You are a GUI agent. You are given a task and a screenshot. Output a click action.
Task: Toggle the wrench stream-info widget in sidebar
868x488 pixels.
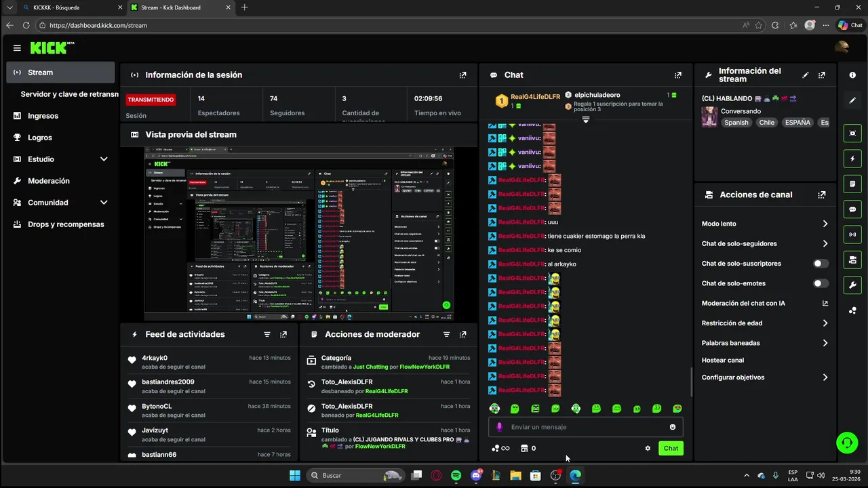pyautogui.click(x=852, y=285)
